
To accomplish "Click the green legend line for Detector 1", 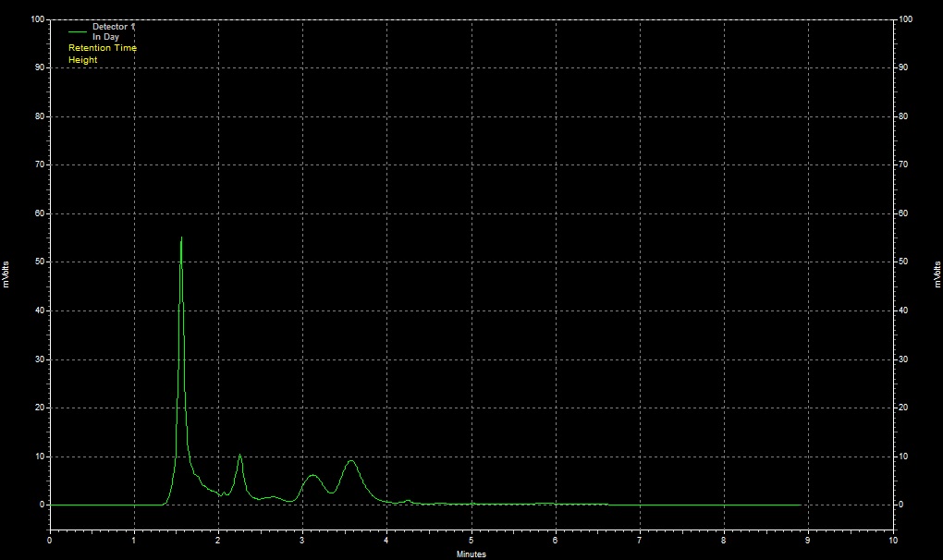I will (x=78, y=32).
